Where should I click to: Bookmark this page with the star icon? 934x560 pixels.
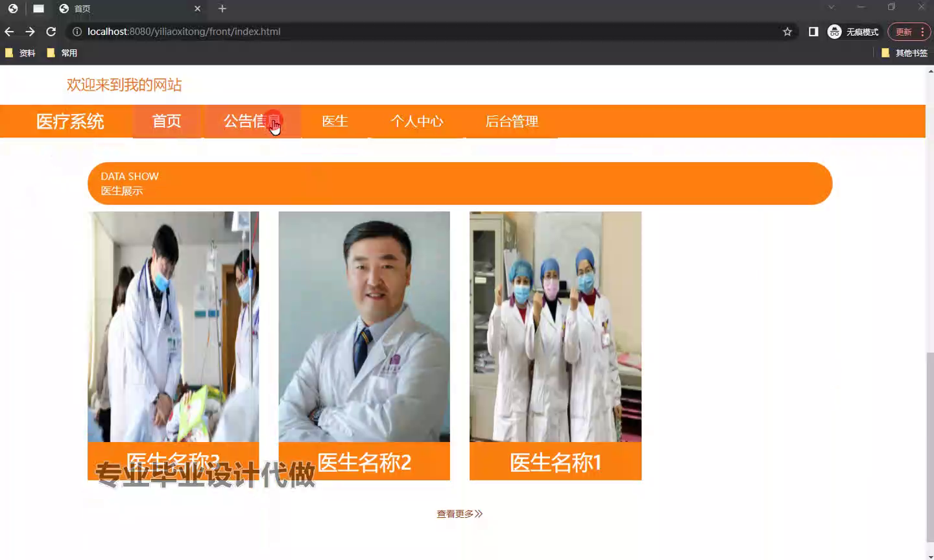click(x=787, y=32)
